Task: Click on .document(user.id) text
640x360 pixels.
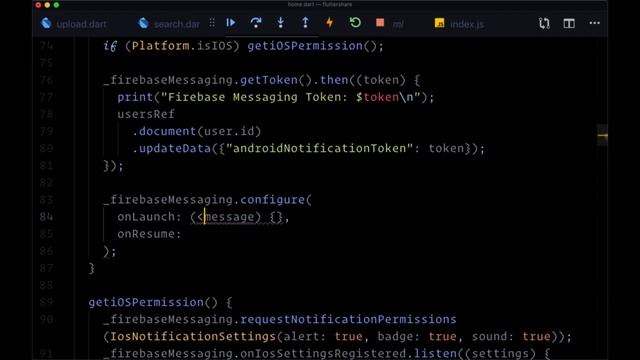Action: tap(197, 131)
